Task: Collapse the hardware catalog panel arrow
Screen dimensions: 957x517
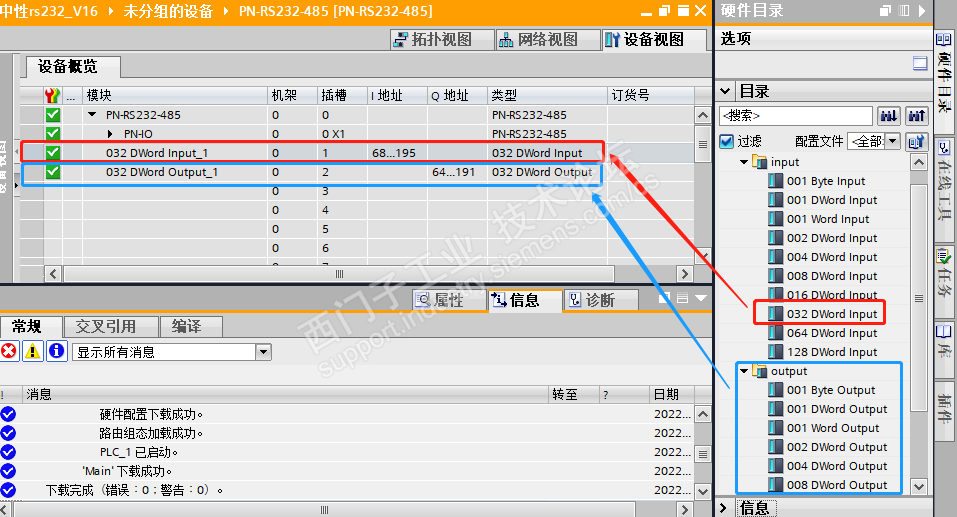Action: [922, 10]
